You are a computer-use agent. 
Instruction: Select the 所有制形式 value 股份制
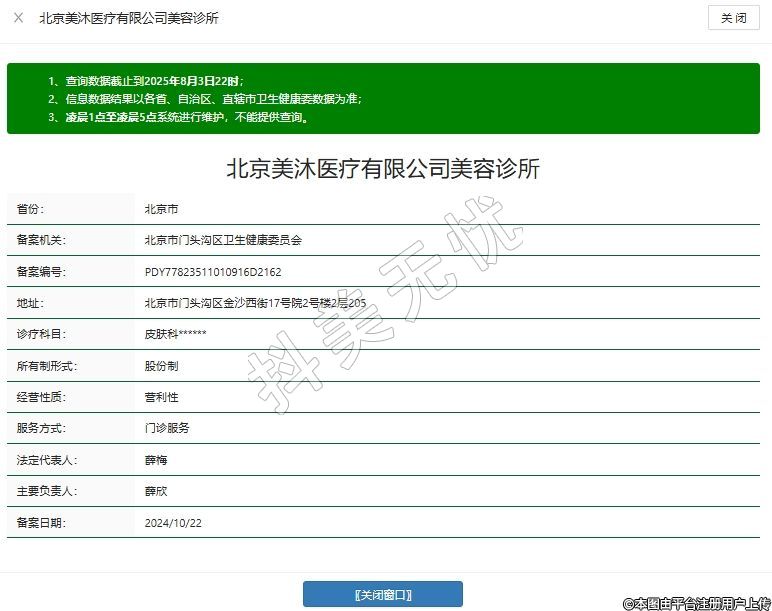(161, 366)
